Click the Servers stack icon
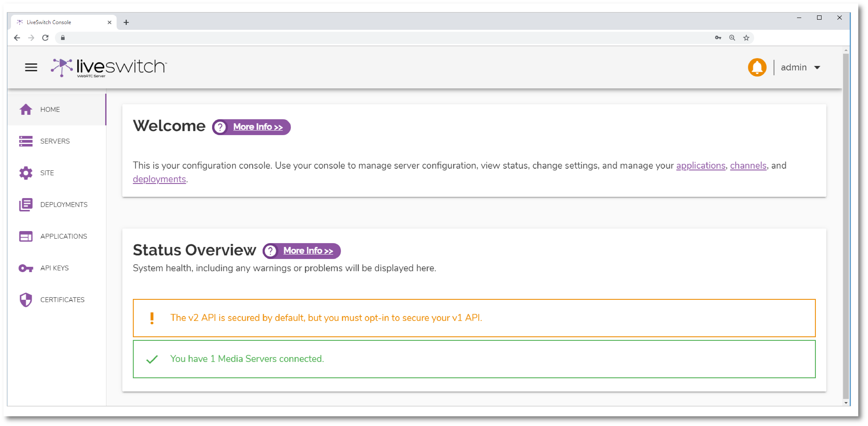The image size is (868, 426). (x=26, y=141)
